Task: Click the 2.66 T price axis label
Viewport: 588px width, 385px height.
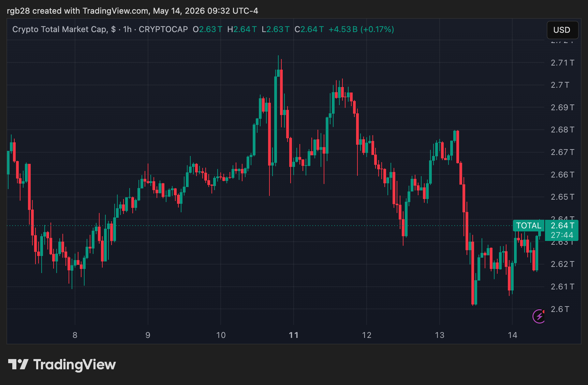Action: click(x=562, y=175)
